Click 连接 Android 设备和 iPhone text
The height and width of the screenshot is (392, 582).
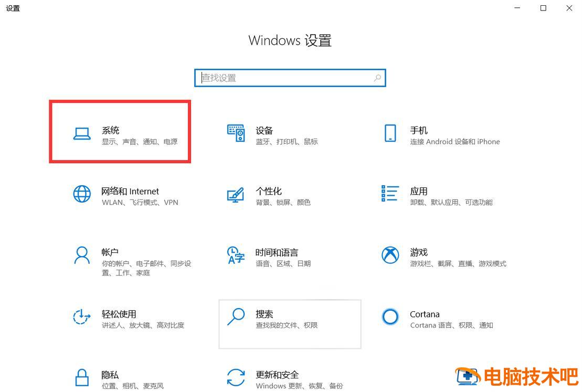tap(455, 142)
